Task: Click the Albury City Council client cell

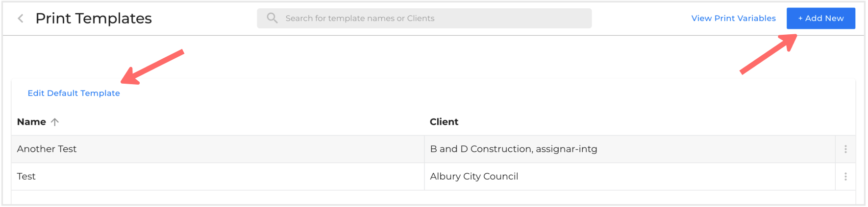Action: [x=474, y=176]
